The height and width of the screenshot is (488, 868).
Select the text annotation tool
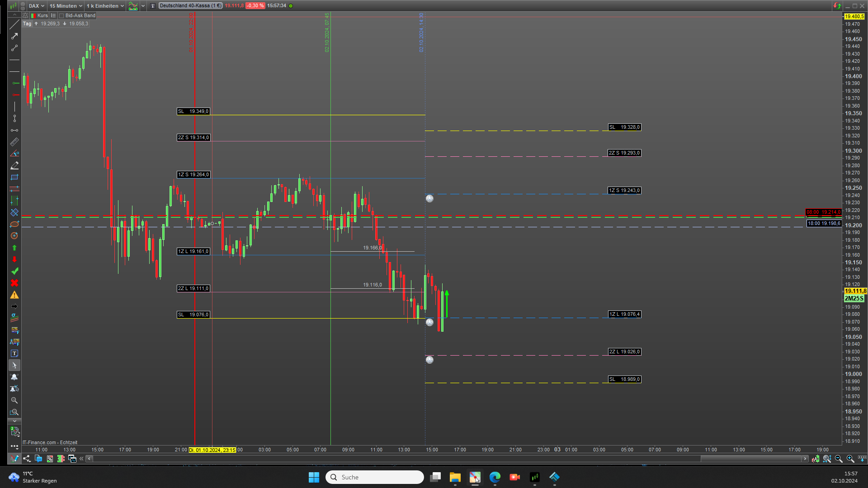[14, 353]
